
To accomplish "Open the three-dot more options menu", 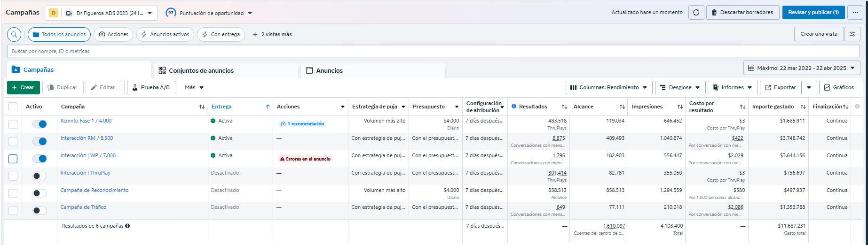I will pyautogui.click(x=855, y=12).
